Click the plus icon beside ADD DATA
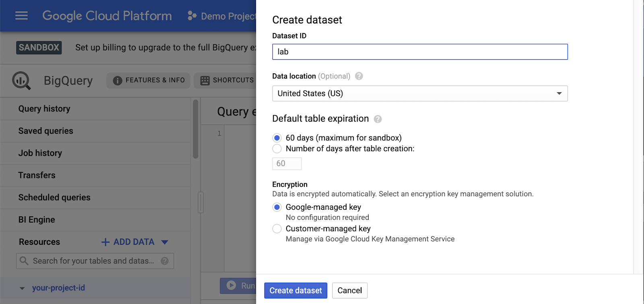The width and height of the screenshot is (644, 304). [105, 242]
